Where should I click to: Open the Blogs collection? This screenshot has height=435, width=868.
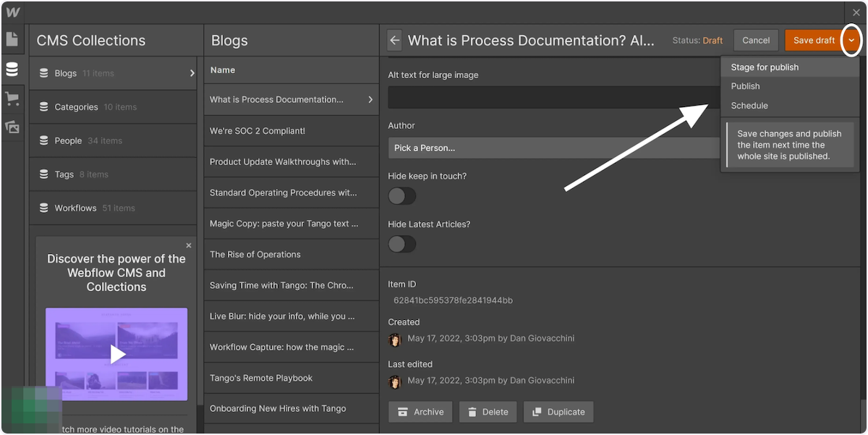[113, 73]
